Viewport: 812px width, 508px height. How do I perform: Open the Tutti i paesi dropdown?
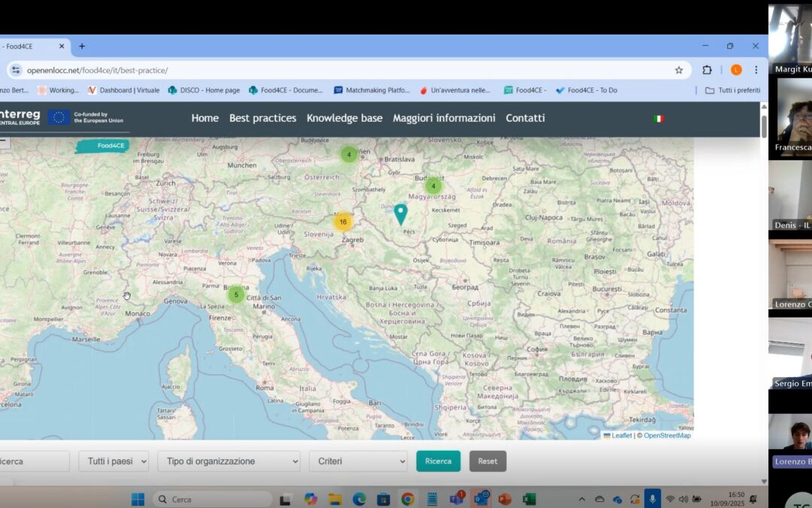point(114,461)
